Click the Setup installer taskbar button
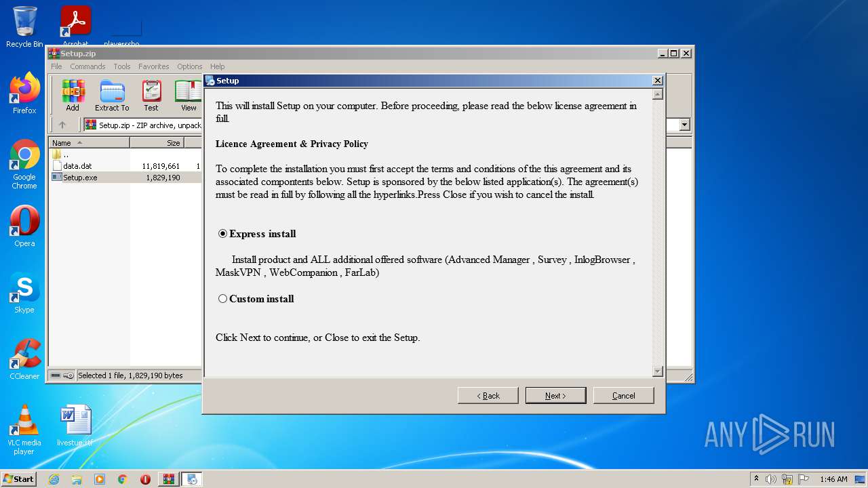Viewport: 868px width, 488px height. (192, 479)
